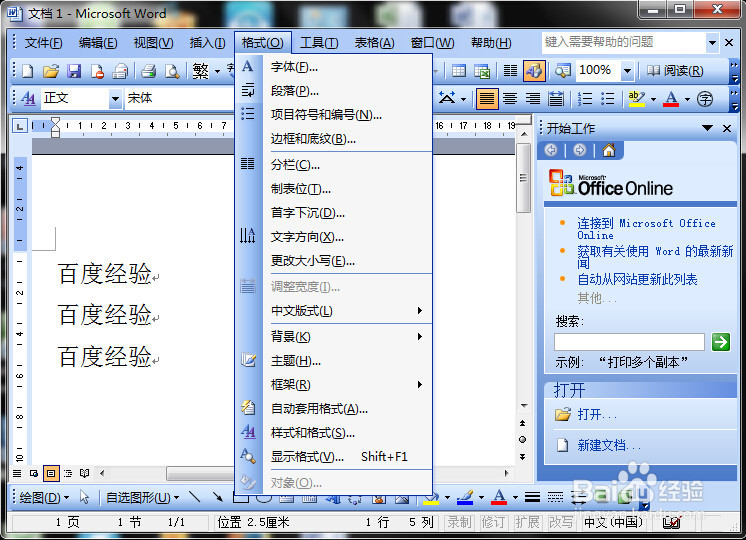Click the 阅读(R) reading button

click(x=675, y=71)
